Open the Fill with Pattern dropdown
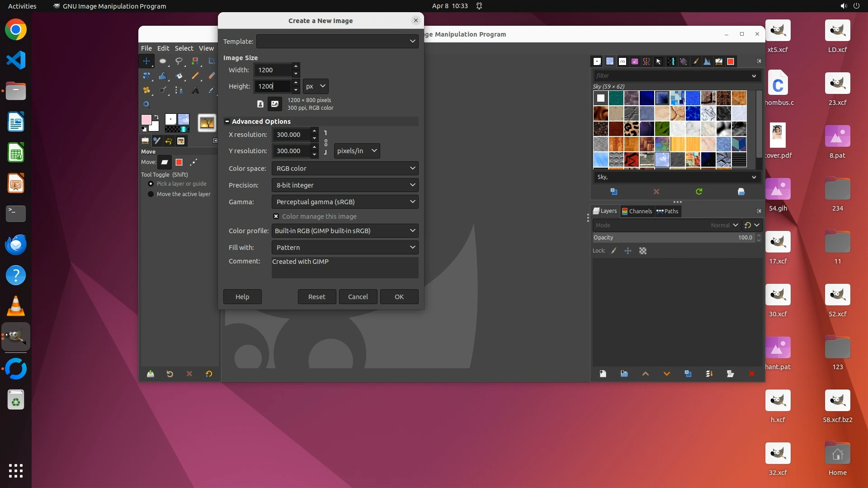868x488 pixels. pyautogui.click(x=344, y=248)
